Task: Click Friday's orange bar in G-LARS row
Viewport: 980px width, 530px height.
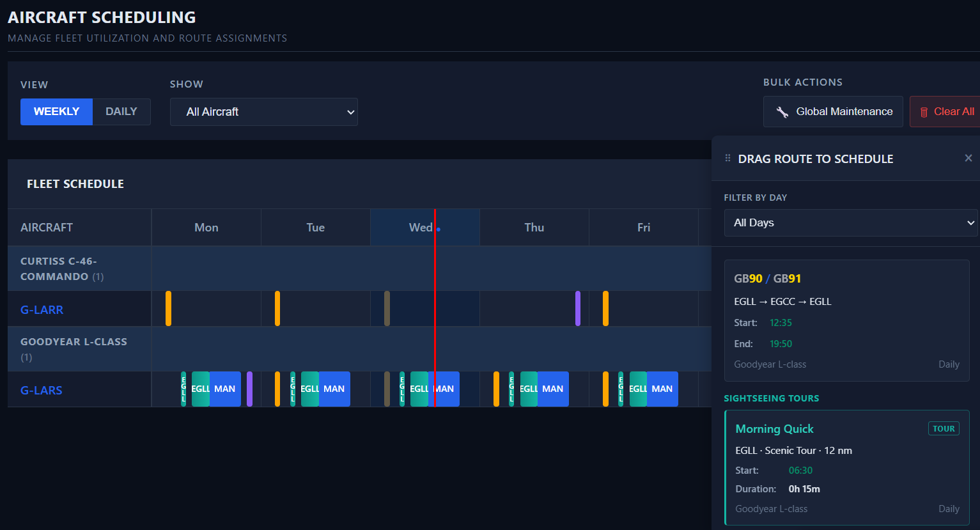Action: (605, 389)
